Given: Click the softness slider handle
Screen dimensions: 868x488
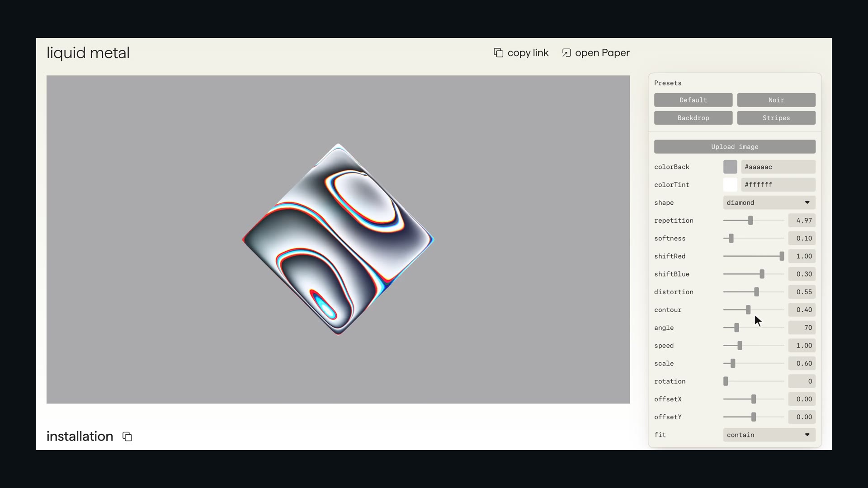Looking at the screenshot, I should pyautogui.click(x=731, y=238).
